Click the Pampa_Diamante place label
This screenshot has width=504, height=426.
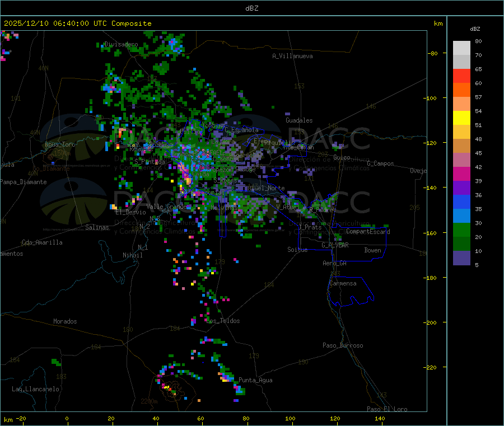[x=24, y=182]
